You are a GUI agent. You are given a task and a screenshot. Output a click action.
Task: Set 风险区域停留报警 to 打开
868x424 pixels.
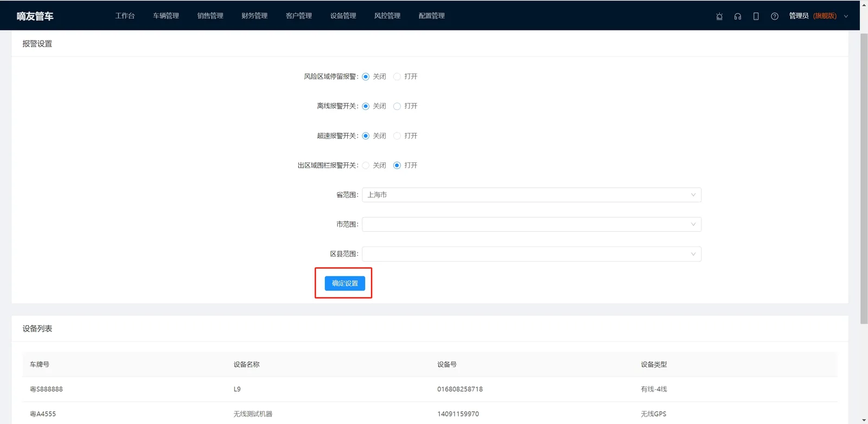click(x=397, y=77)
